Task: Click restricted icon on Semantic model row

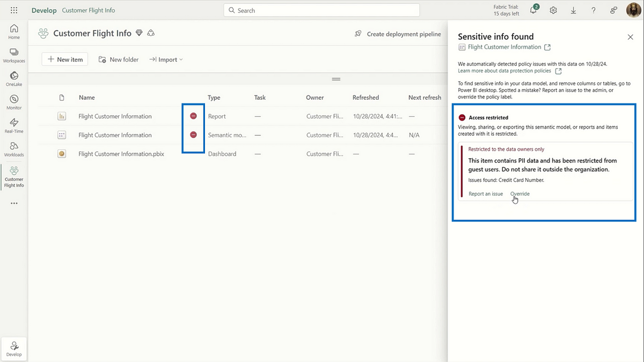Action: coord(193,135)
